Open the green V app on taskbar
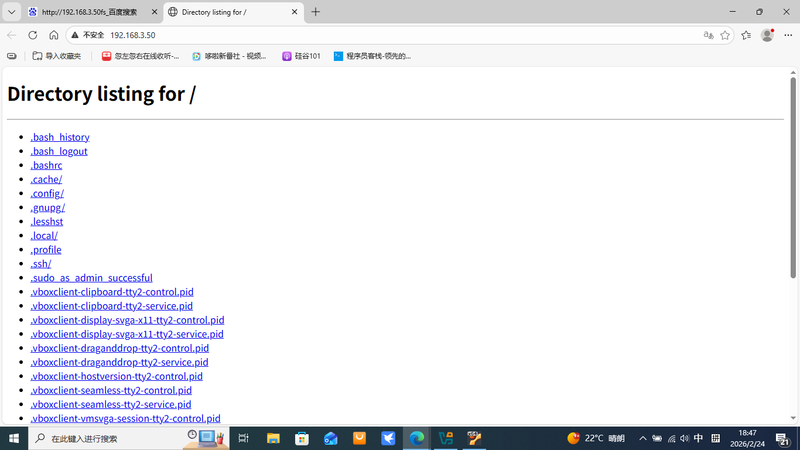Viewport: 800px width, 450px height. [445, 438]
